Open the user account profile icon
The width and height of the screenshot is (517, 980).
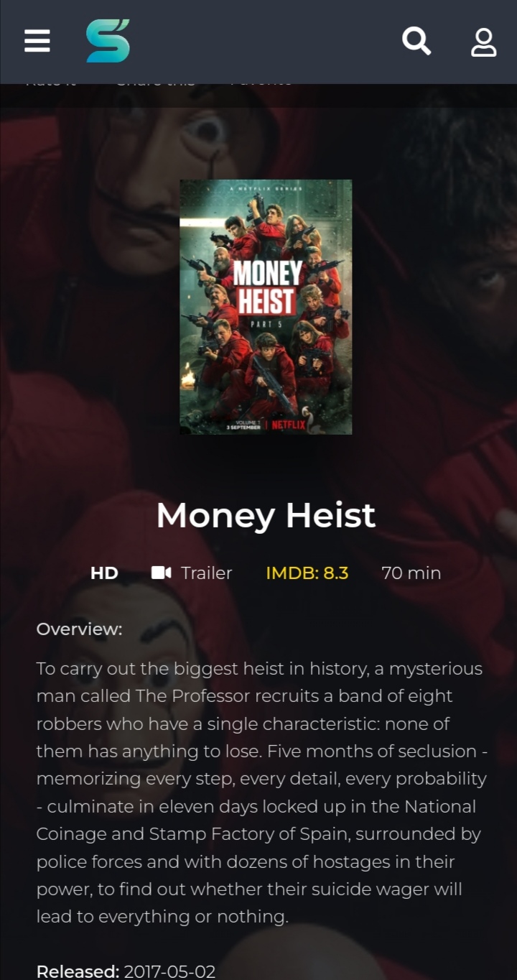tap(484, 42)
